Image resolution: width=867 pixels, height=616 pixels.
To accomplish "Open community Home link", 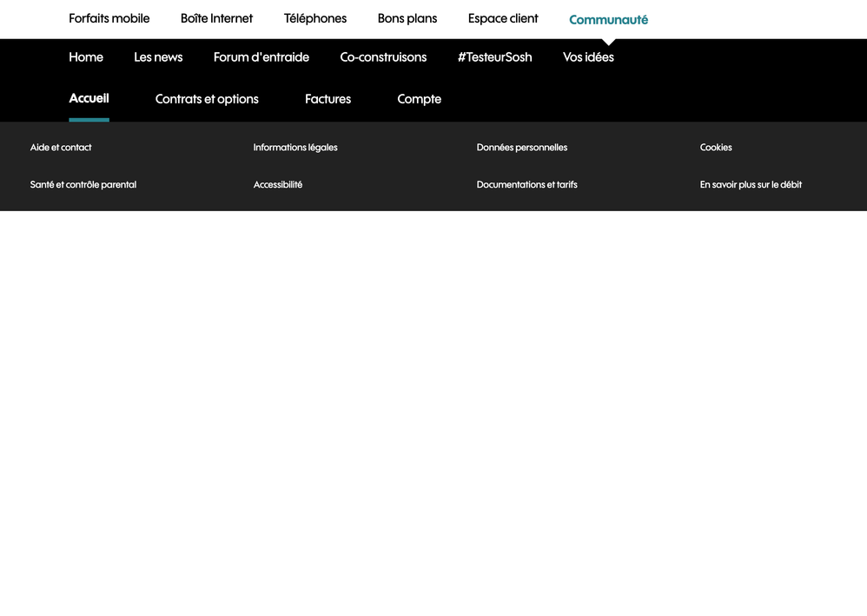I will [x=86, y=57].
